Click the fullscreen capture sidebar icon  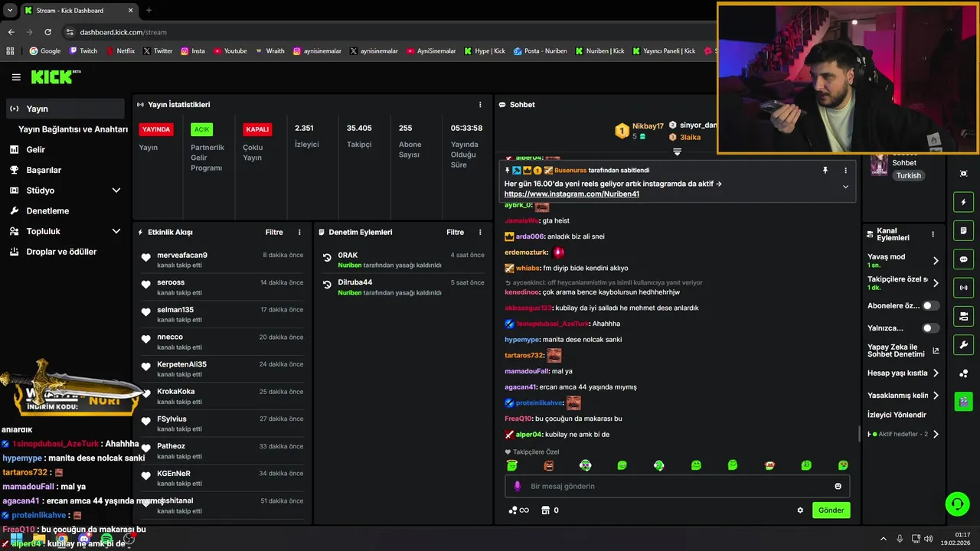click(963, 174)
